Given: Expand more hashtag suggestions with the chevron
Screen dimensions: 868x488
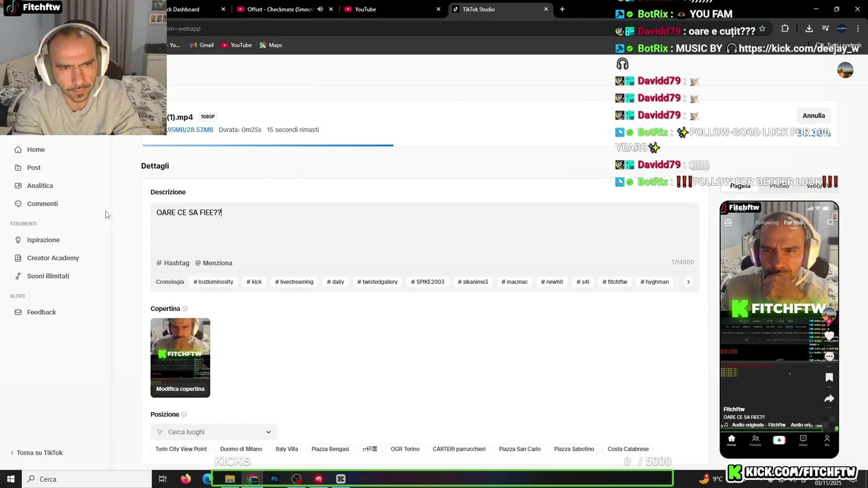Looking at the screenshot, I should 688,282.
